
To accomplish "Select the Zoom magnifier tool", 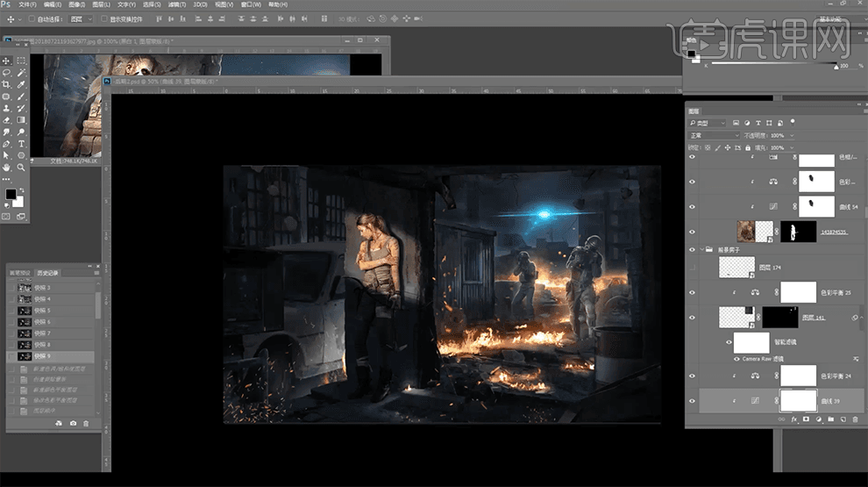I will tap(21, 168).
